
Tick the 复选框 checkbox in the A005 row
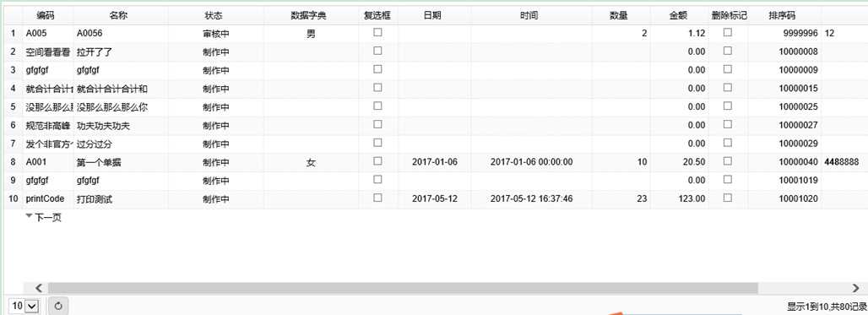click(x=377, y=33)
